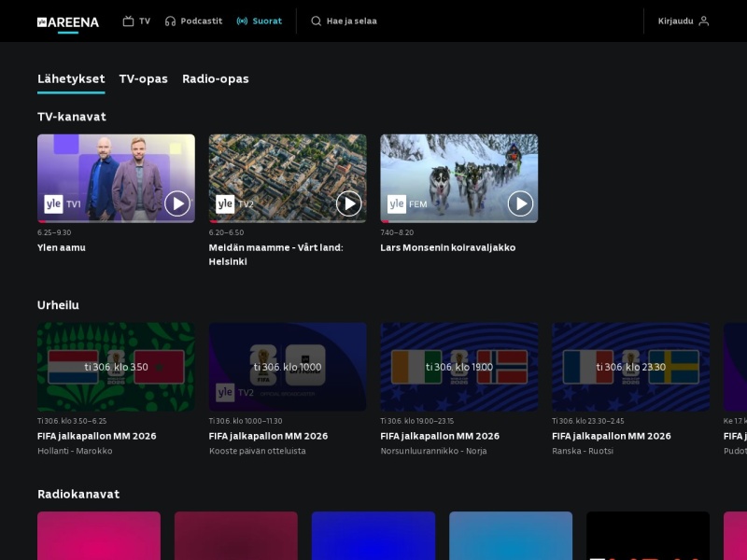Viewport: 747px width, 560px height.
Task: Click the TV icon in header
Action: (x=128, y=21)
